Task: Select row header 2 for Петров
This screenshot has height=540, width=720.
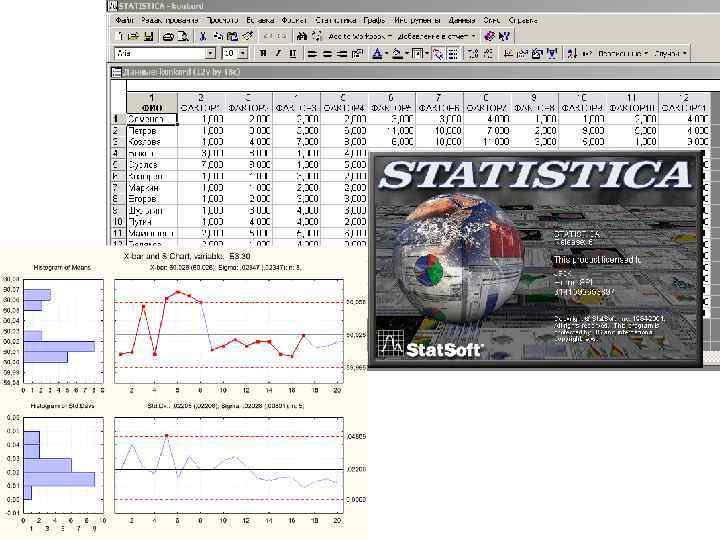Action: click(118, 130)
